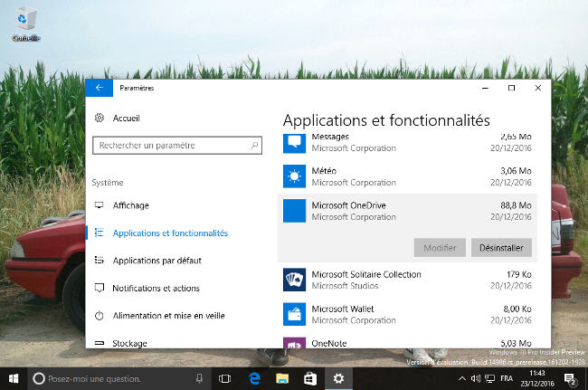Screen dimensions: 588x390
Task: Click the 8,00 Ko size value
Action: [517, 309]
